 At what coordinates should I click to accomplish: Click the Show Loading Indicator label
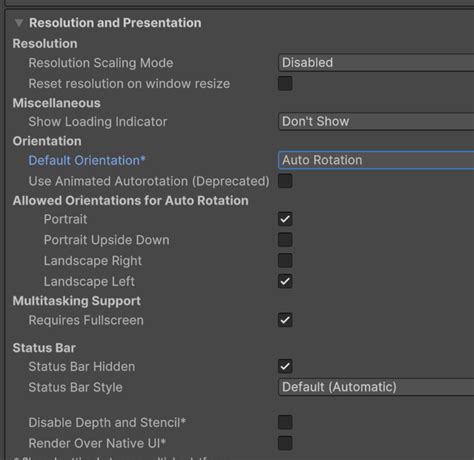pyautogui.click(x=98, y=122)
